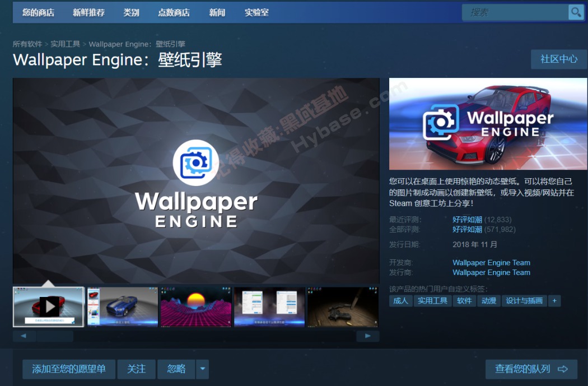Click the main Wallpaper Engine video area

point(196,180)
